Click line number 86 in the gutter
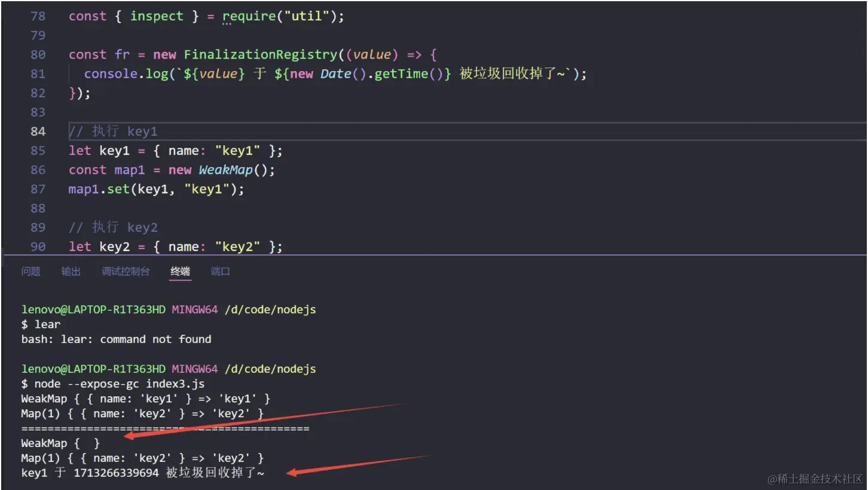Screen dimensions: 868x490 (38, 170)
